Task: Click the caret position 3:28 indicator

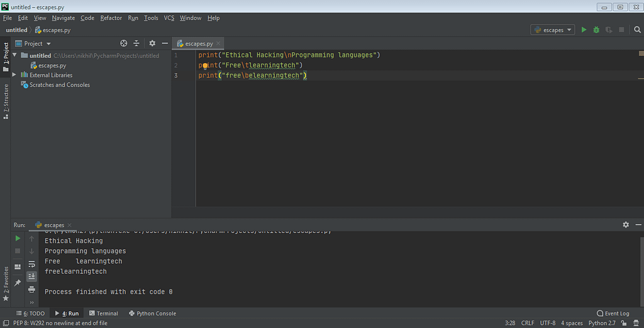Action: tap(509, 323)
